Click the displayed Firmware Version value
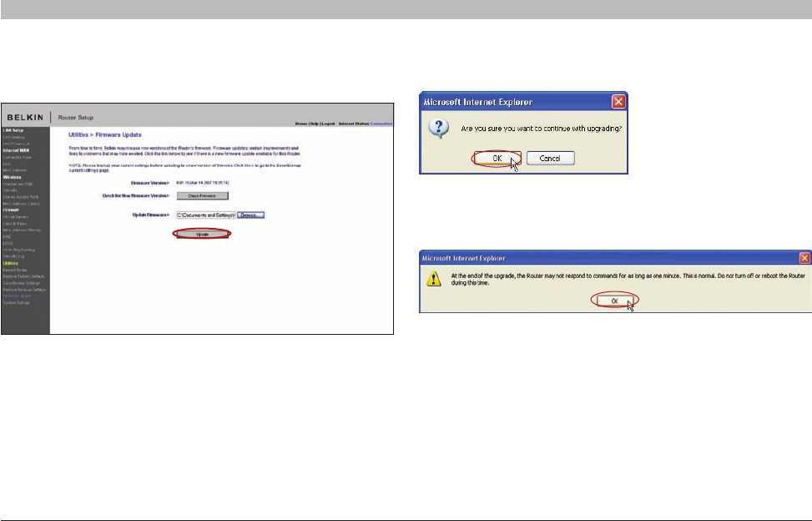The height and width of the screenshot is (521, 812). pos(203,183)
